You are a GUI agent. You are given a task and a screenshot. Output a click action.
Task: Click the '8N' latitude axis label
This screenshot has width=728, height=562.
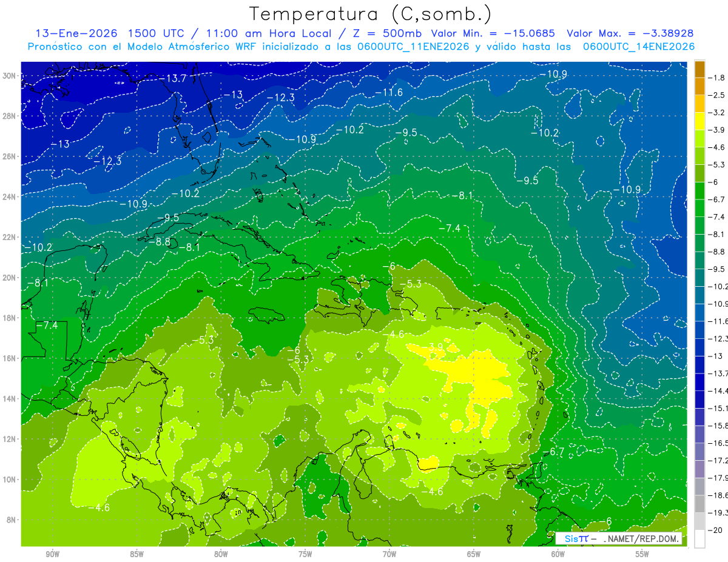pyautogui.click(x=12, y=520)
